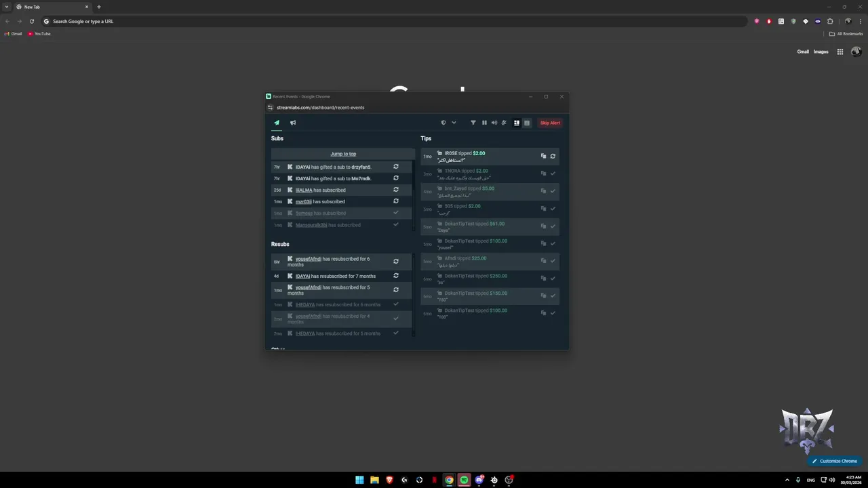Click checkmark on TNORA $2.00 tip
The height and width of the screenshot is (488, 868).
click(553, 174)
